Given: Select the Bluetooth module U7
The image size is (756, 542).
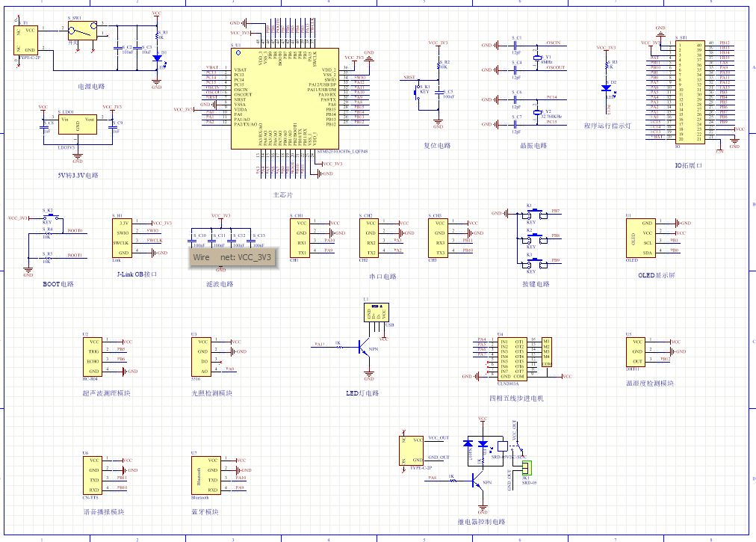Looking at the screenshot, I should coord(206,475).
